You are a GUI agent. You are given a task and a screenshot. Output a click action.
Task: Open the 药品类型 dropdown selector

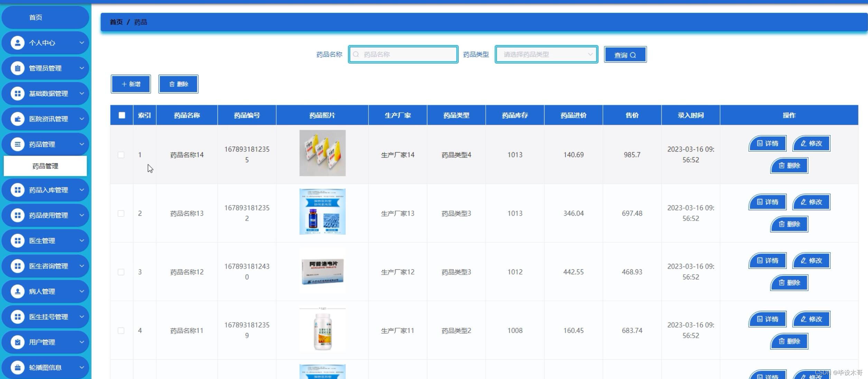pos(547,54)
